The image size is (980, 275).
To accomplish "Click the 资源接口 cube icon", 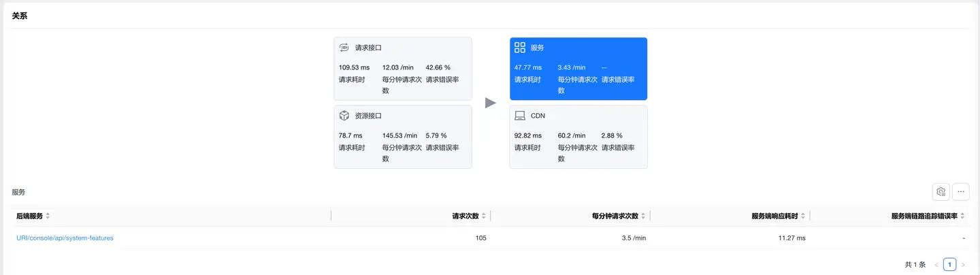I will click(x=344, y=116).
